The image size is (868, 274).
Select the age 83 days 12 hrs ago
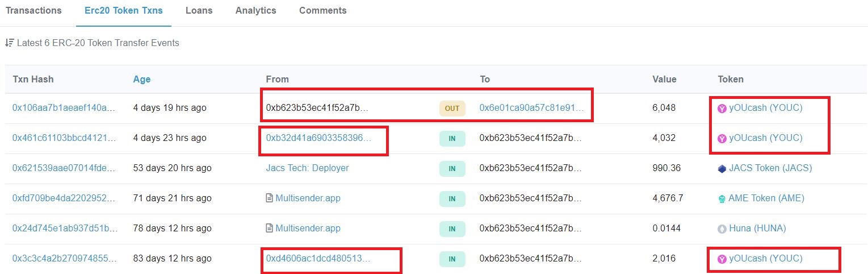click(x=172, y=258)
